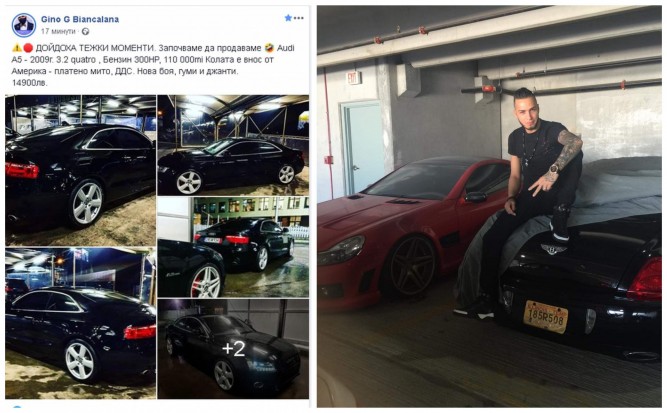Image resolution: width=667 pixels, height=413 pixels.
Task: Open the garage photo of the man on the Bentley
Action: coord(489,206)
